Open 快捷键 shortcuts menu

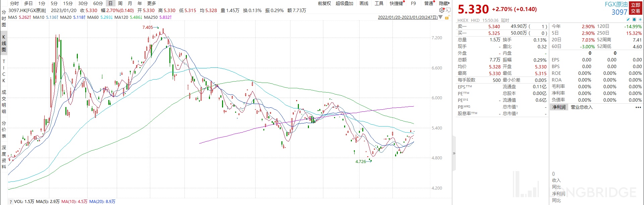click(x=396, y=3)
